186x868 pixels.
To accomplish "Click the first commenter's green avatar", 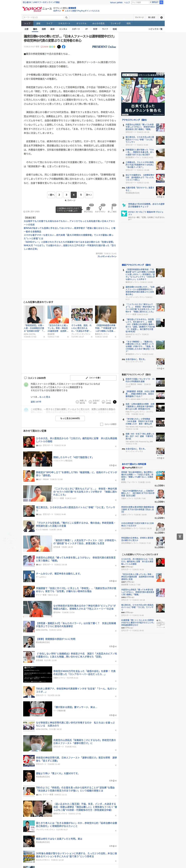I will click(x=26, y=385).
